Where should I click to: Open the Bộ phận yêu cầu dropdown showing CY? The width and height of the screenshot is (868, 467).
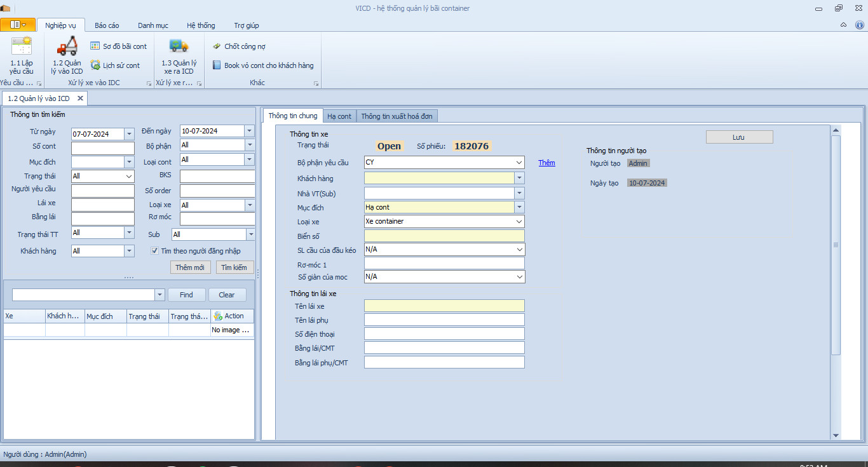[x=520, y=163]
